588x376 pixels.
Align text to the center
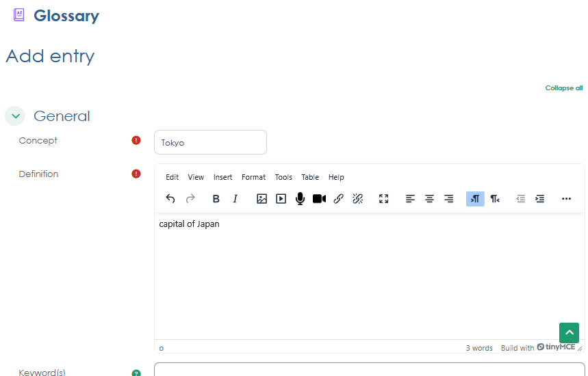click(429, 199)
